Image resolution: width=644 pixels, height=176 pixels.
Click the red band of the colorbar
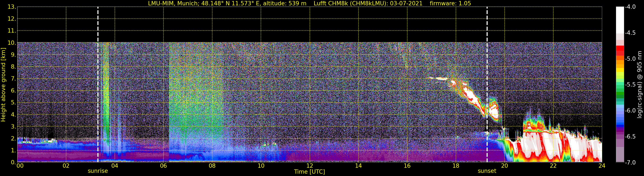(620, 51)
